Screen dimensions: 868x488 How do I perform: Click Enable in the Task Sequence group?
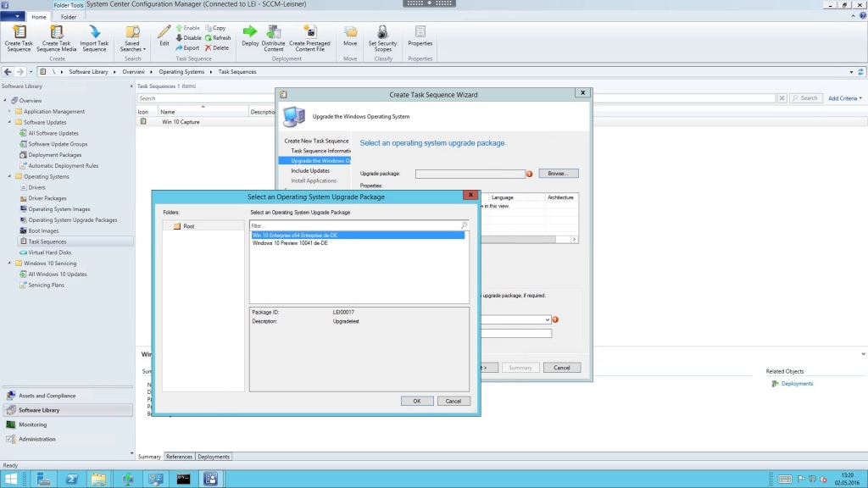click(x=188, y=28)
